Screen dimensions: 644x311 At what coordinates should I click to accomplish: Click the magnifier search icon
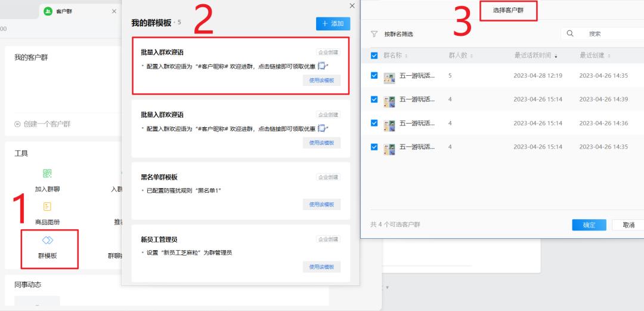tap(570, 34)
